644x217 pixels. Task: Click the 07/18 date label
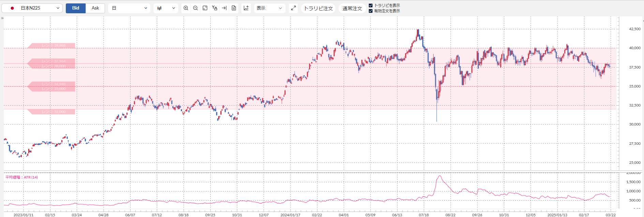point(424,215)
